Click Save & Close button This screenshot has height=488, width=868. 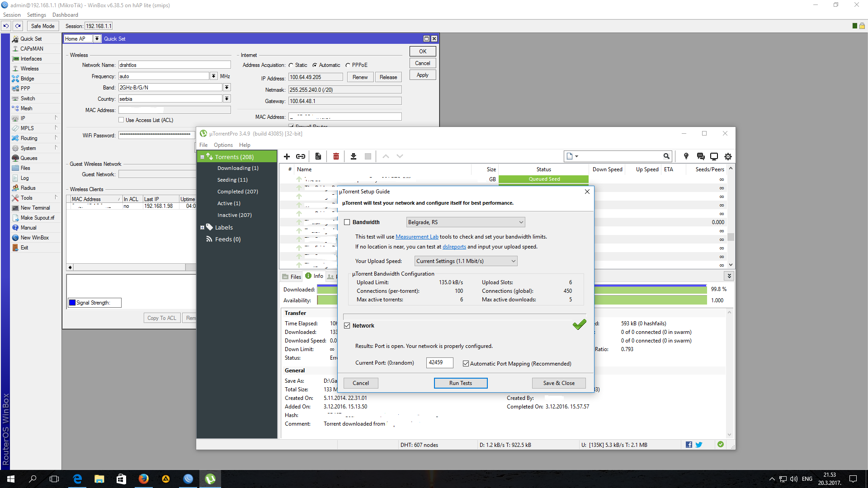pyautogui.click(x=559, y=383)
